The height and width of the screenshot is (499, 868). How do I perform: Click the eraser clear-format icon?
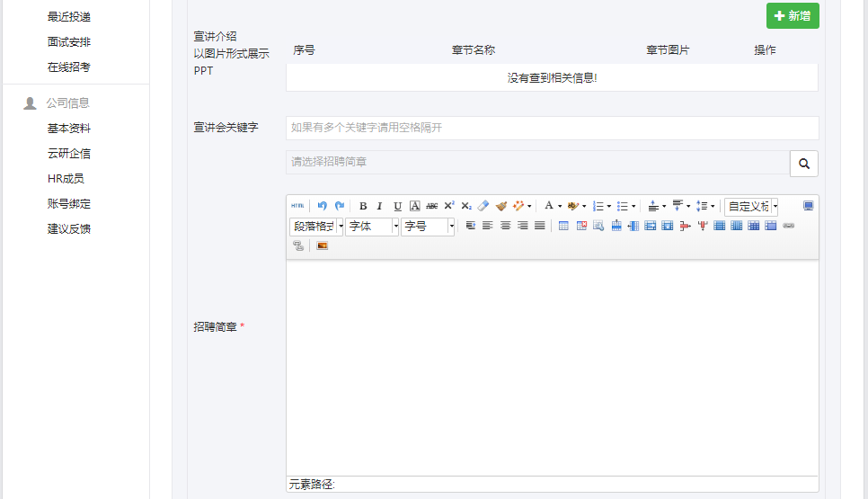483,206
